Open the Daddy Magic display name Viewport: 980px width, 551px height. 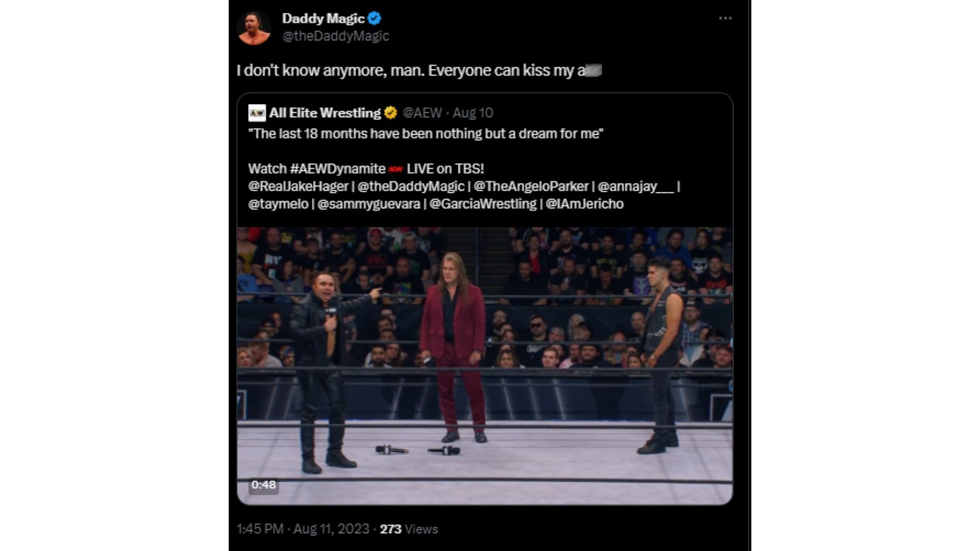323,18
